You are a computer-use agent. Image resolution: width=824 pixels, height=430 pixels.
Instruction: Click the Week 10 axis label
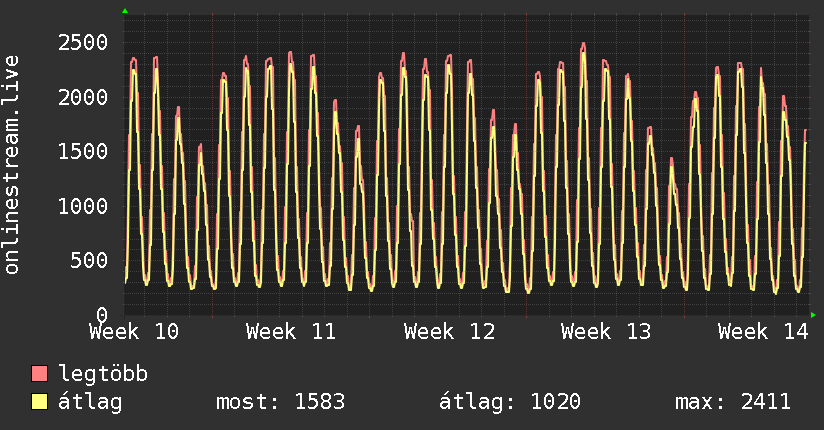click(134, 332)
